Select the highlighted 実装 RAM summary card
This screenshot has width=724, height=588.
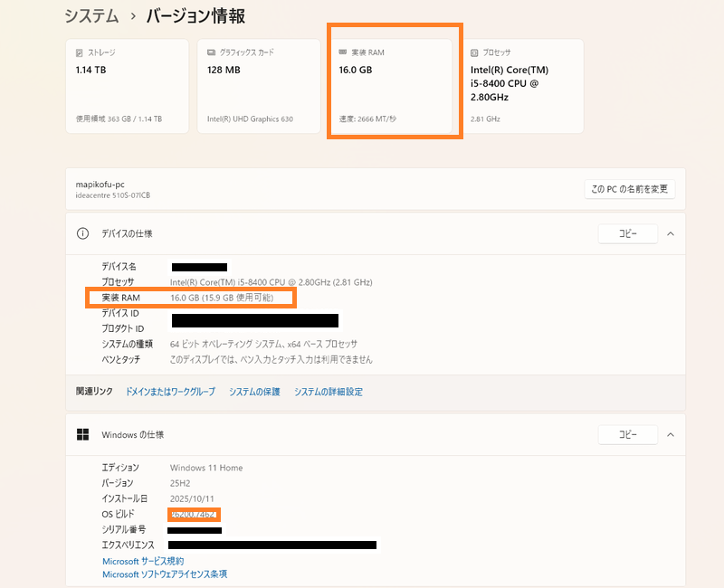click(394, 86)
